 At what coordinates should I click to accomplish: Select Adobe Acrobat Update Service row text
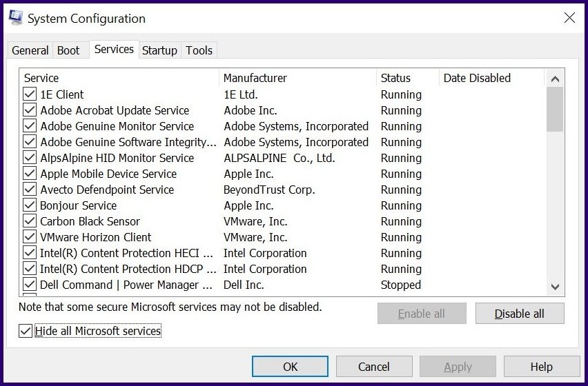click(x=115, y=110)
